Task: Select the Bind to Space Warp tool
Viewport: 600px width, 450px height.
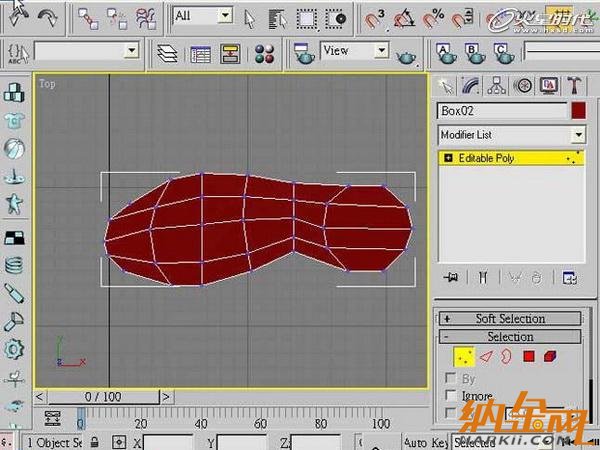Action: point(146,19)
